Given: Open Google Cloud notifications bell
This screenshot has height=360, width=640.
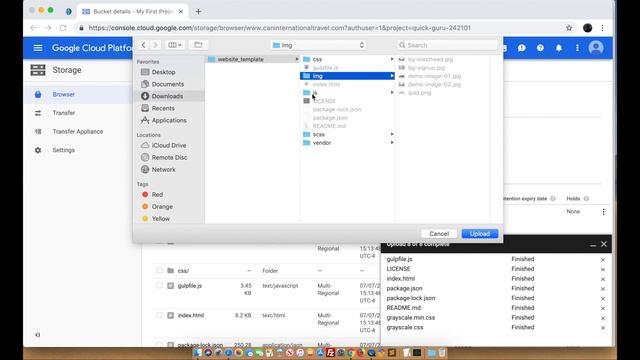Looking at the screenshot, I should [x=559, y=48].
